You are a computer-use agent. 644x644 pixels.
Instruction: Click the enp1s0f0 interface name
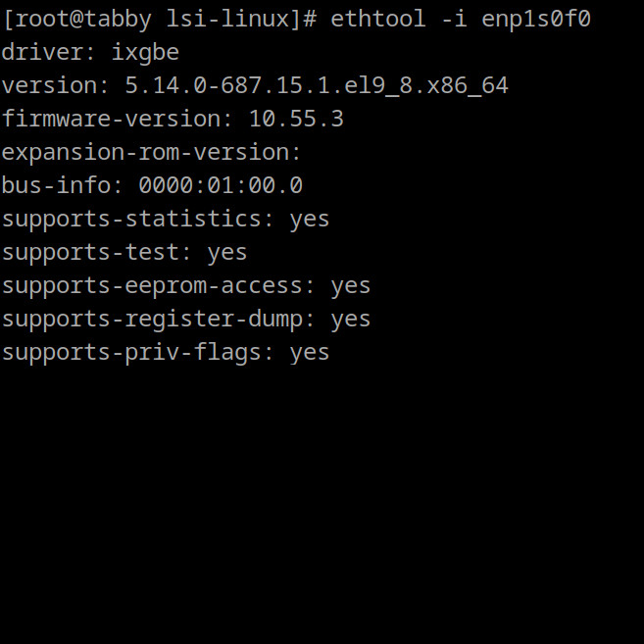[536, 20]
